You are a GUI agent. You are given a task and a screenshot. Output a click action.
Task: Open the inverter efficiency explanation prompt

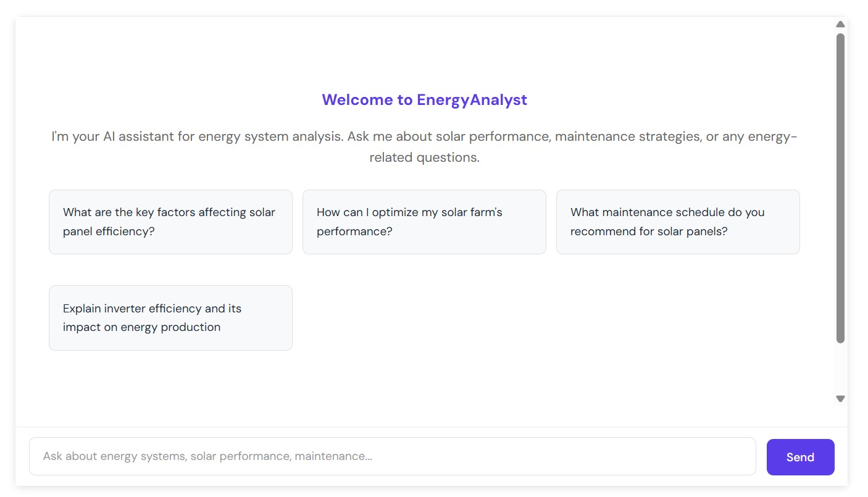click(170, 318)
